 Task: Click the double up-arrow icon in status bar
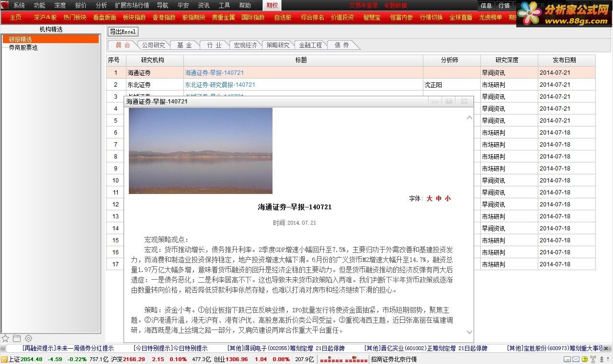pyautogui.click(x=602, y=359)
